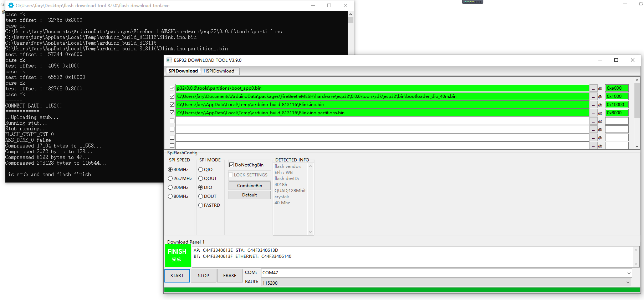Enable the sixth empty file row checkbox

click(x=172, y=129)
